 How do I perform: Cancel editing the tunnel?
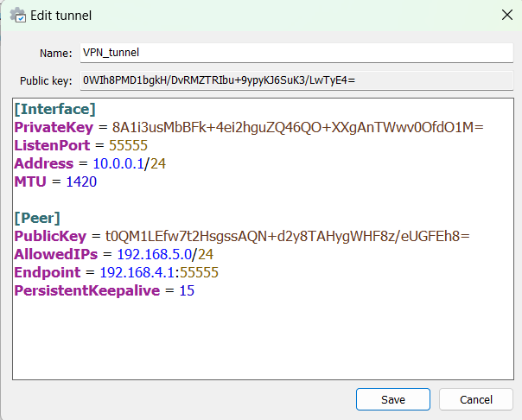(x=475, y=399)
